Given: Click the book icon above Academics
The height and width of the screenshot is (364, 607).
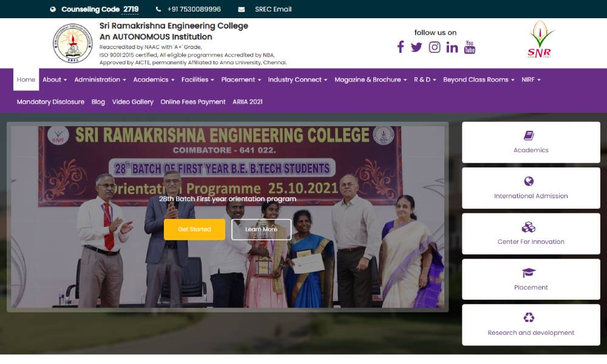Looking at the screenshot, I should click(529, 136).
